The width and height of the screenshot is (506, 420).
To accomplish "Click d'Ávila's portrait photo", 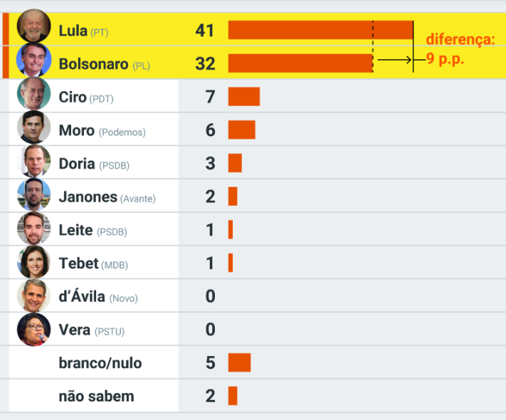I will (34, 295).
